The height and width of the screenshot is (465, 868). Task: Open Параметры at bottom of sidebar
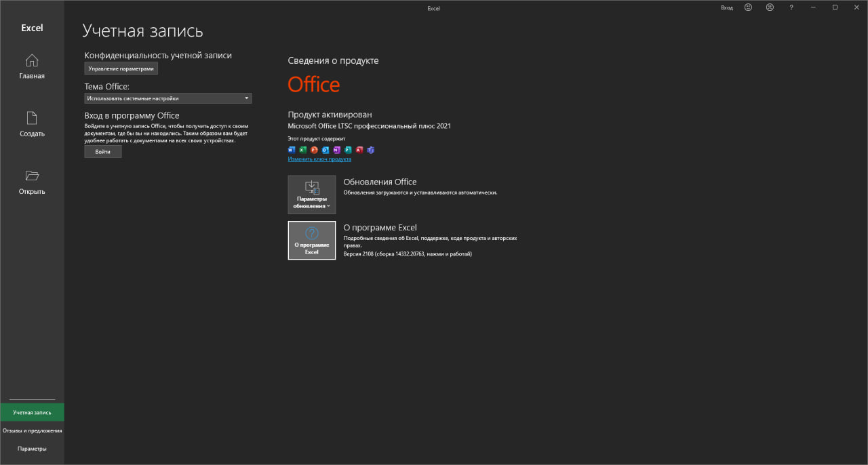[32, 449]
